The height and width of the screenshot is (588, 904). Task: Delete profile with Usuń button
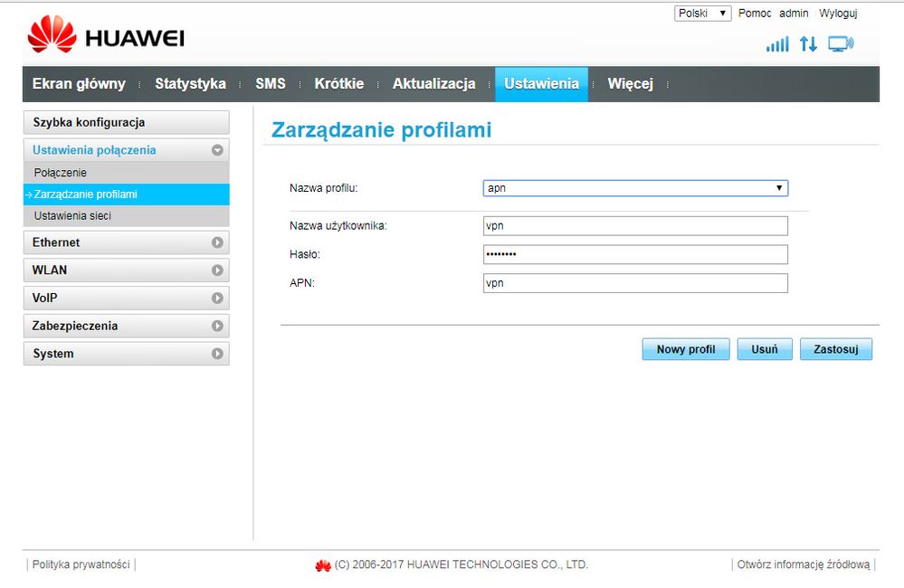point(765,350)
